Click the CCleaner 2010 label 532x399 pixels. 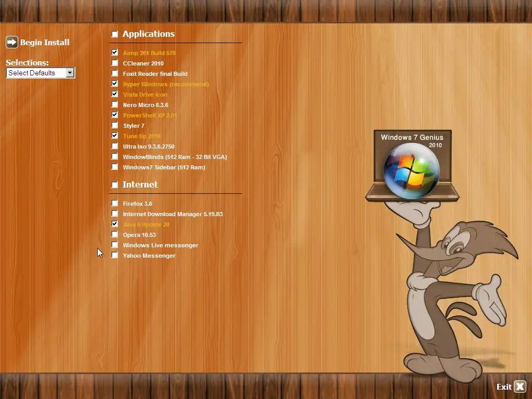point(143,63)
